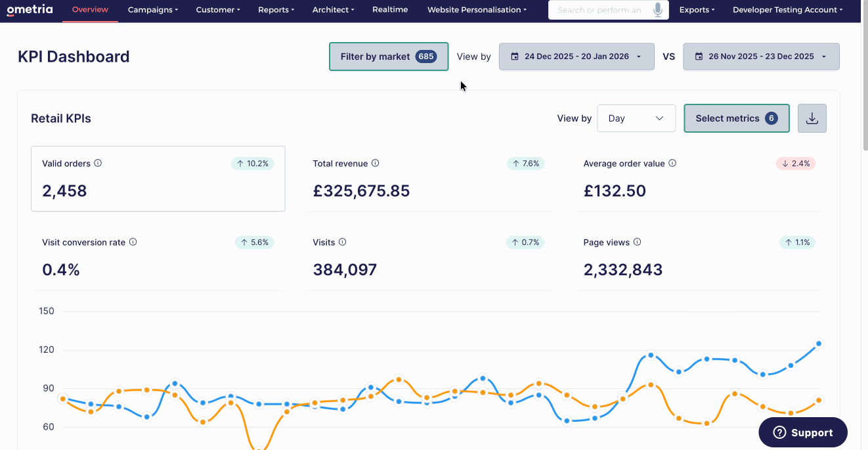Click the info icon beside Average order value
The height and width of the screenshot is (450, 868).
[672, 163]
